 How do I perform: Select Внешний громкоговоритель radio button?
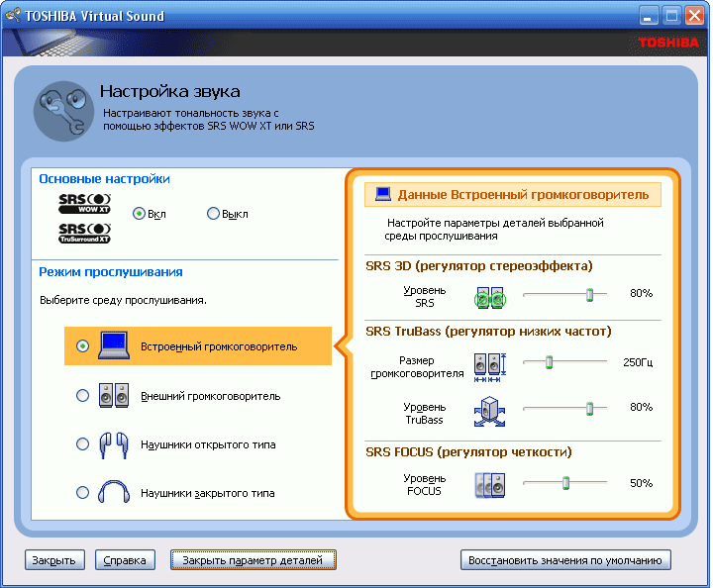click(82, 395)
